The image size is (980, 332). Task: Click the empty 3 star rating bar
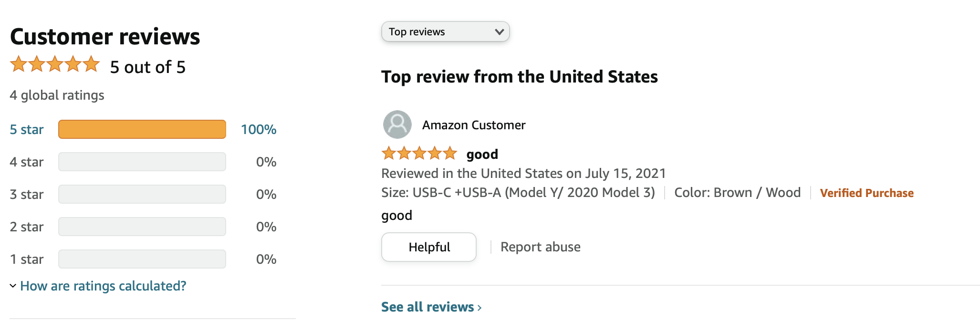(142, 194)
